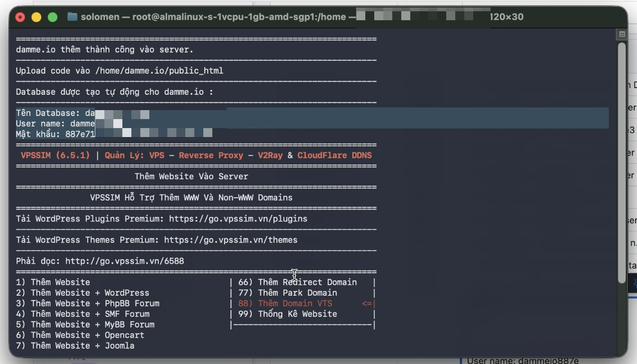Click option "3) Thêm Website + PhpBB Forum"
This screenshot has height=364, width=637.
point(88,303)
